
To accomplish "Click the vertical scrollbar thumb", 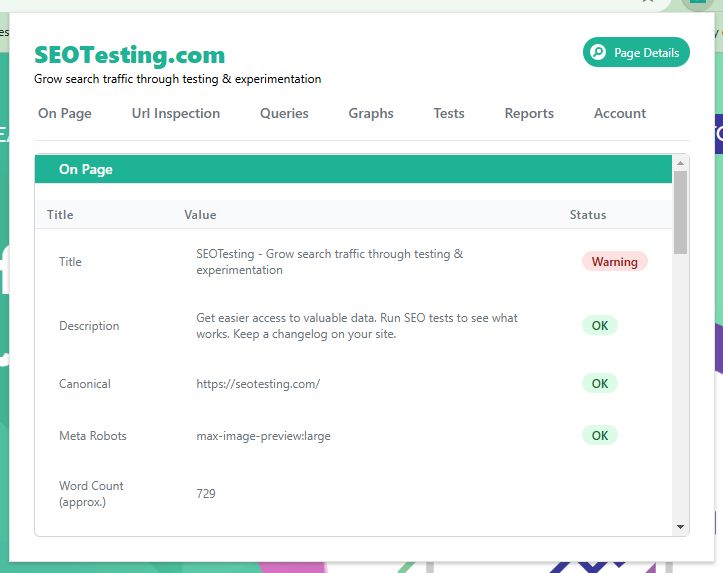I will click(x=680, y=212).
